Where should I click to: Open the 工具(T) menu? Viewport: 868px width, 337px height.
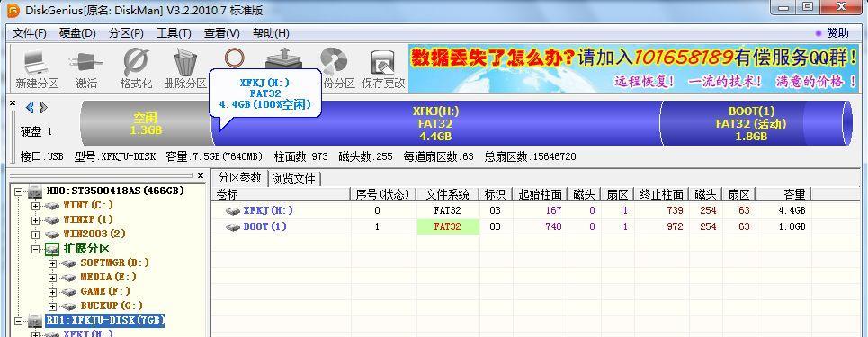pyautogui.click(x=174, y=33)
